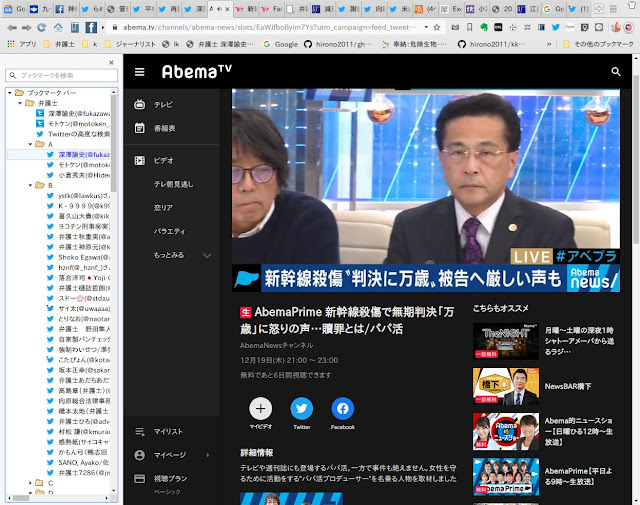Open the new tab button
The height and width of the screenshot is (505, 640).
(599, 9)
